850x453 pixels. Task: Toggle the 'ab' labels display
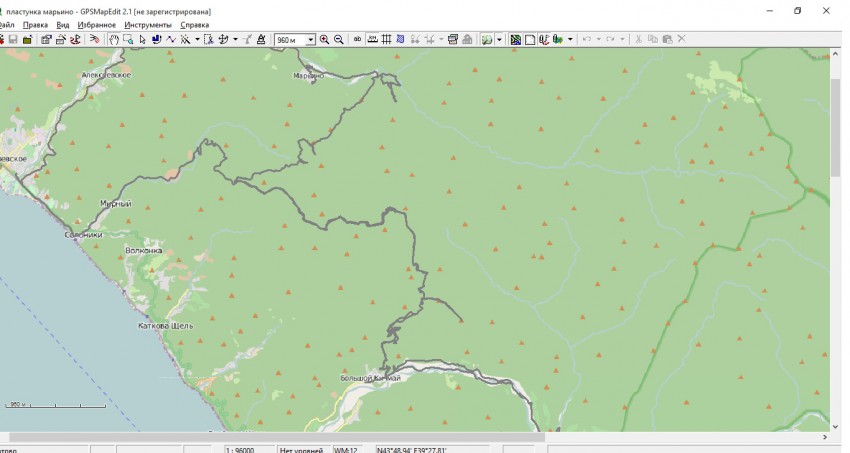point(358,40)
